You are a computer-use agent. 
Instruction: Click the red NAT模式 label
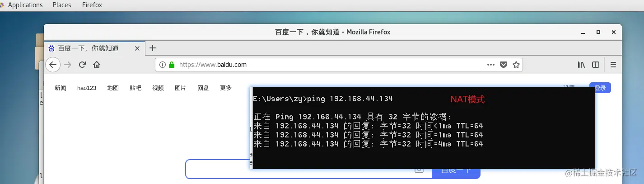pos(467,99)
